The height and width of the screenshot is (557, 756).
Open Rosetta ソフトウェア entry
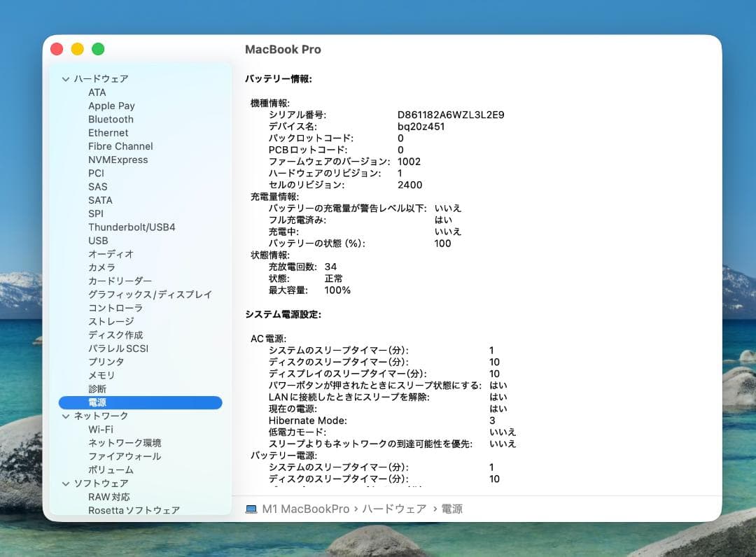(134, 511)
